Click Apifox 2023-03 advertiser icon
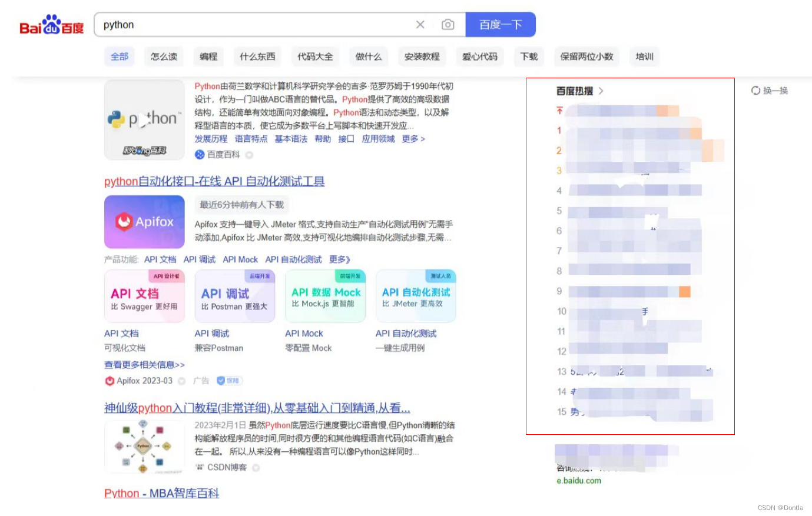 (x=110, y=381)
